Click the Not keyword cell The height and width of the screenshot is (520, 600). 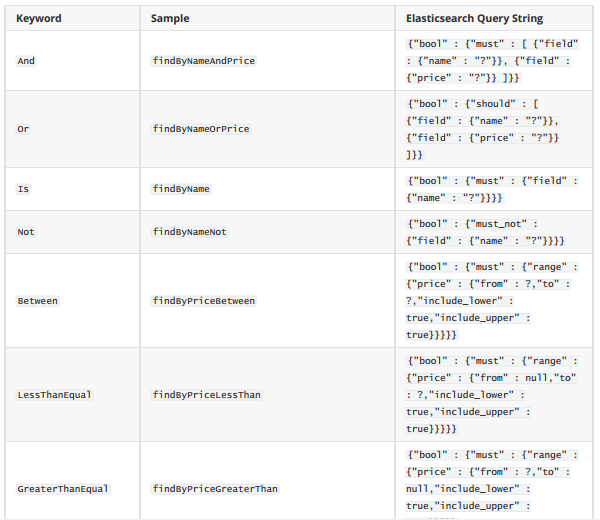26,232
